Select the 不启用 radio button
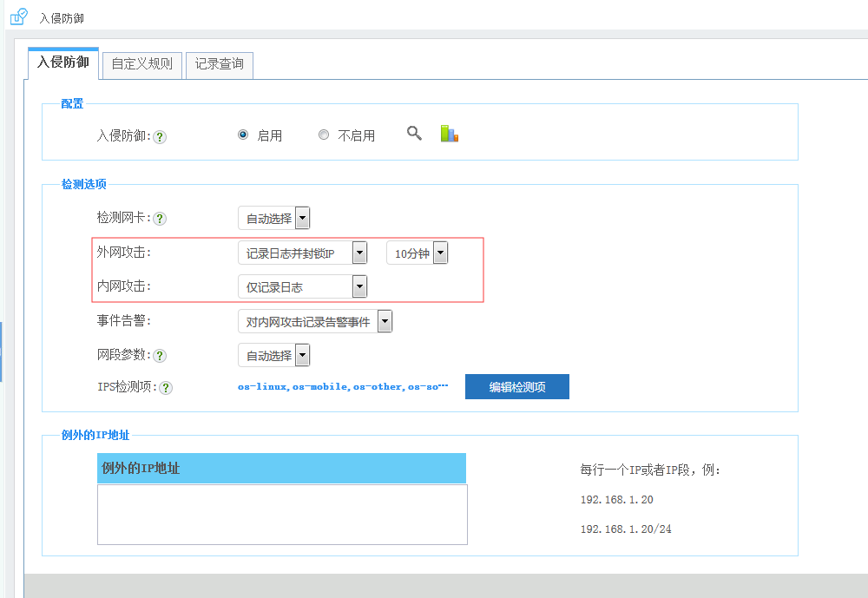This screenshot has height=598, width=868. click(324, 135)
